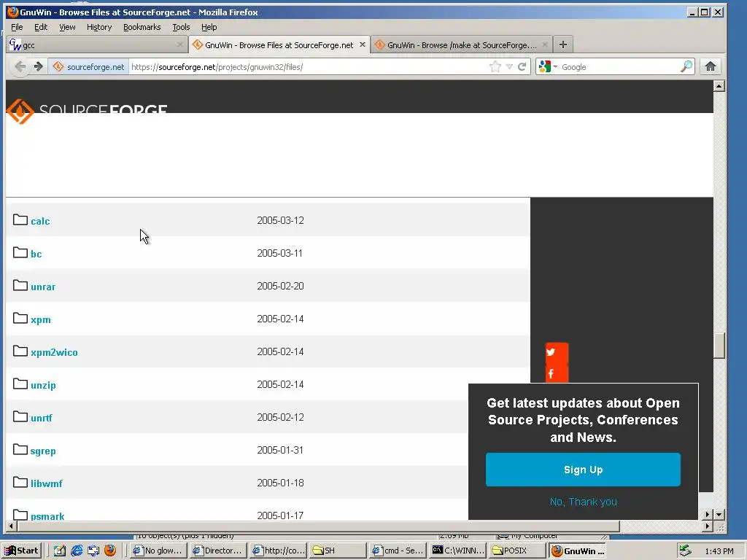Open the sgrep folder link
Screen dimensions: 747x560
coord(43,451)
